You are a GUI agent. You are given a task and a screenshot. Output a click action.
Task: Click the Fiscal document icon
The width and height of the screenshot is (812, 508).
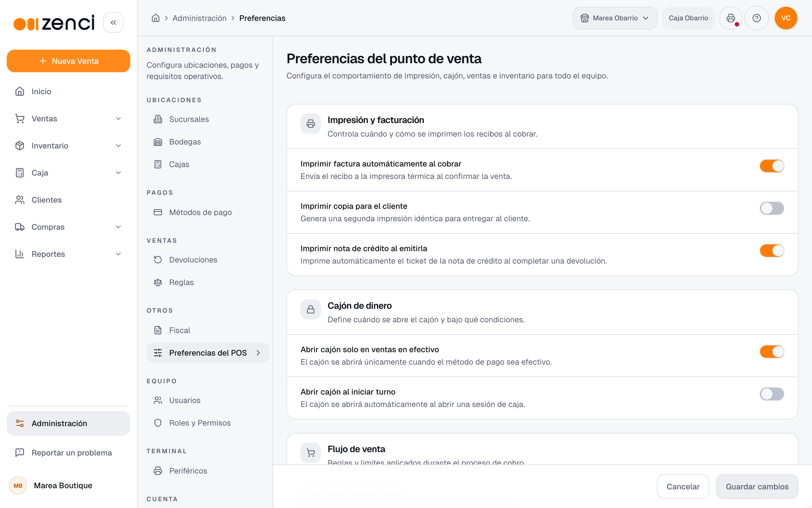pyautogui.click(x=158, y=330)
